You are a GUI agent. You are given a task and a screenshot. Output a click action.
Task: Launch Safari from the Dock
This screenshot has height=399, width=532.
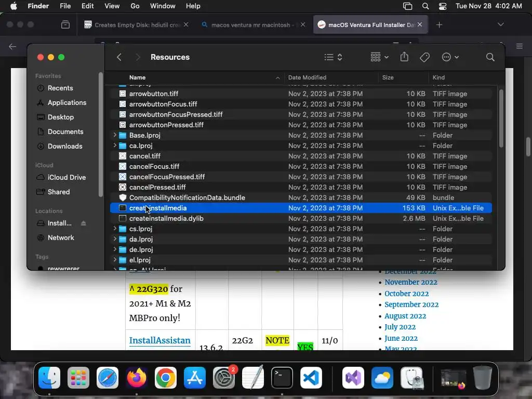(108, 378)
